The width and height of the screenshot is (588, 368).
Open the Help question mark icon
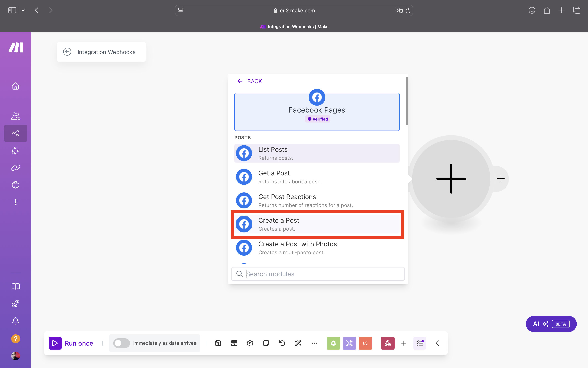tap(16, 339)
